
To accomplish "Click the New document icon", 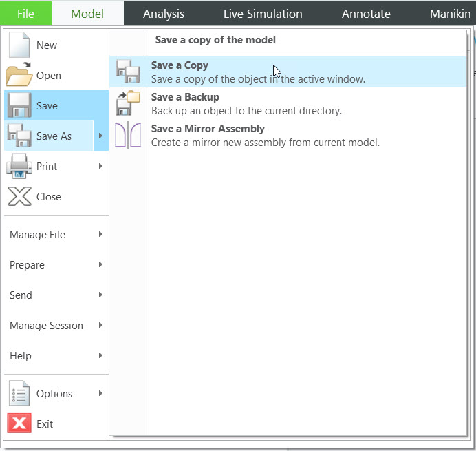I will pos(19,45).
